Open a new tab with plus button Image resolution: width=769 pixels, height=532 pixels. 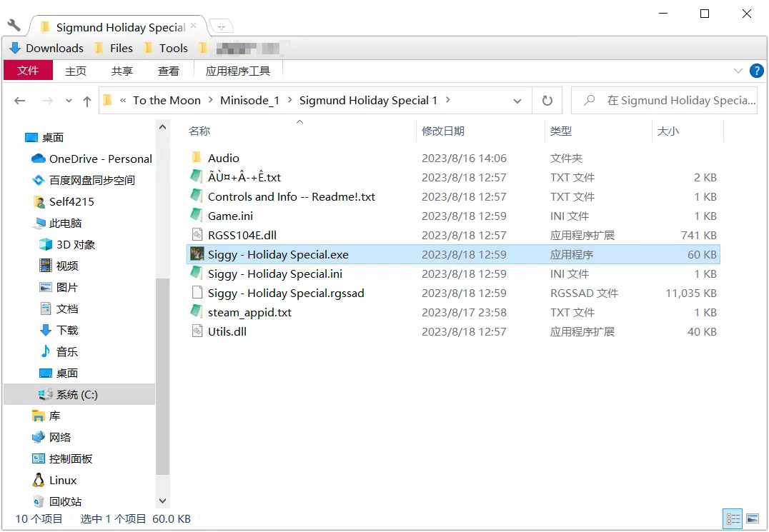(221, 26)
